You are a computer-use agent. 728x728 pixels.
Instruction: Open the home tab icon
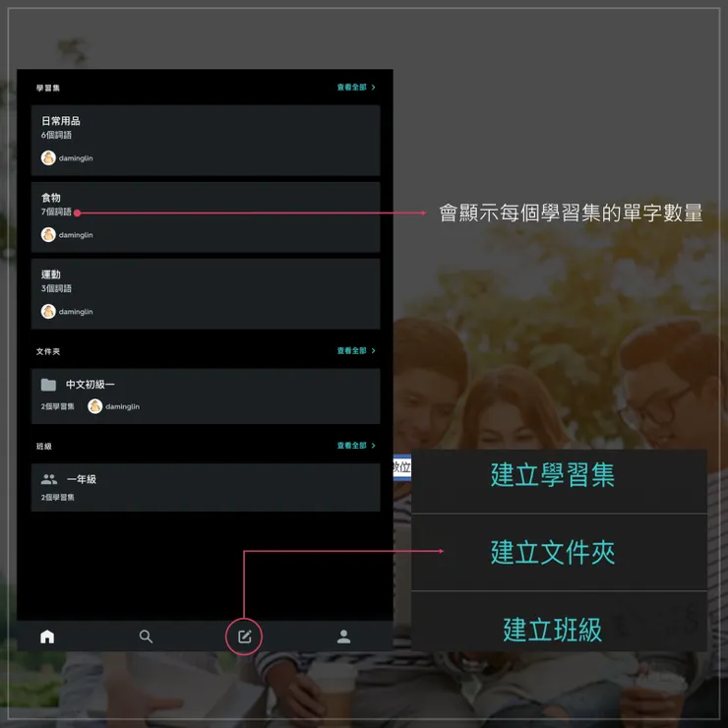point(47,637)
